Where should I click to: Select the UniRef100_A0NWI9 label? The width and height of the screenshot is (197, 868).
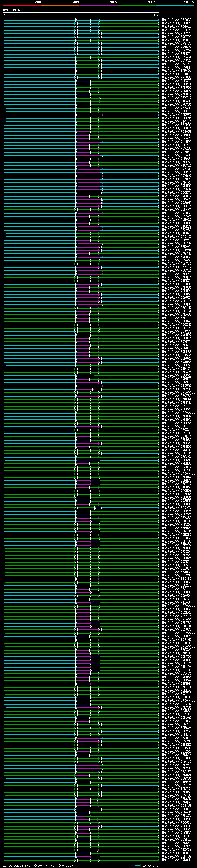[177, 94]
